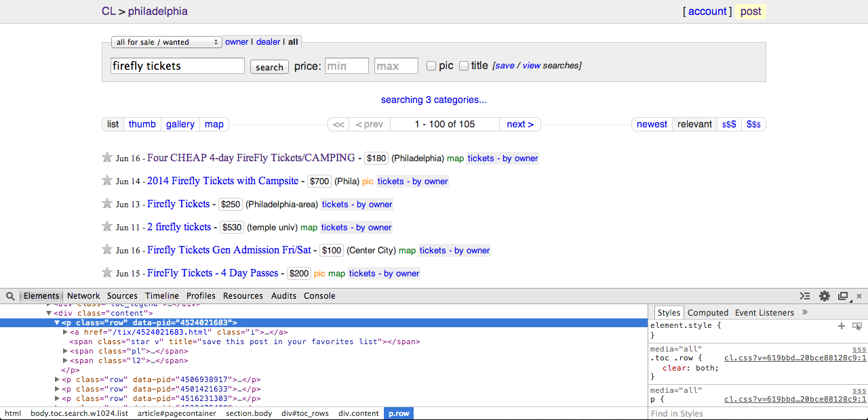Switch to map view
The width and height of the screenshot is (868, 420).
pos(214,124)
